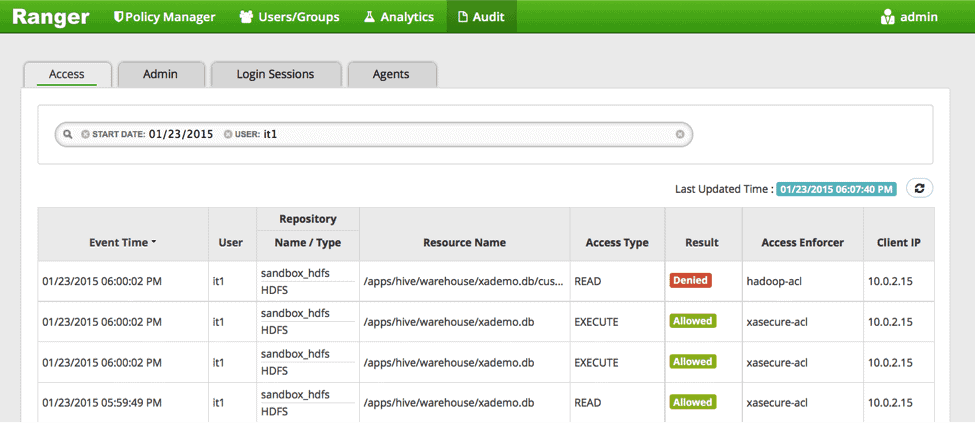
Task: Click inside the search filter field
Action: 450,134
